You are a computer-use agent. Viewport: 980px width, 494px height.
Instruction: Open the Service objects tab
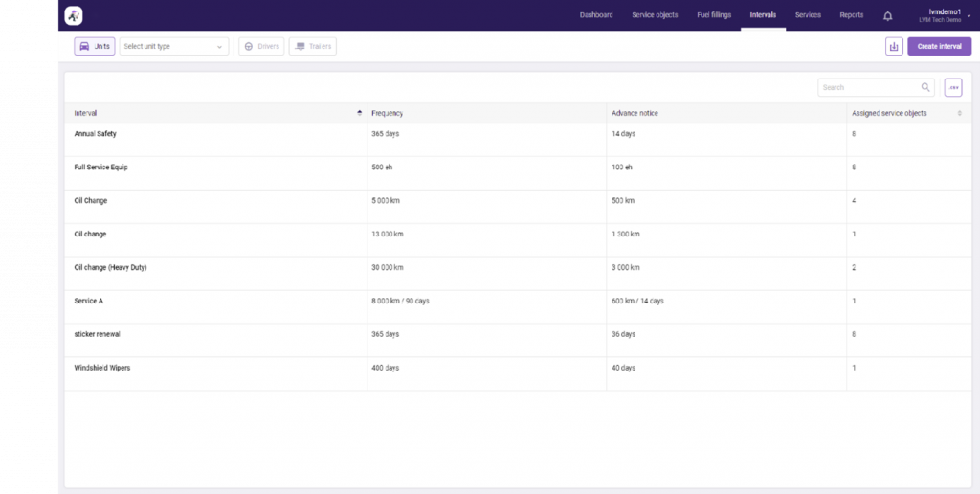655,15
